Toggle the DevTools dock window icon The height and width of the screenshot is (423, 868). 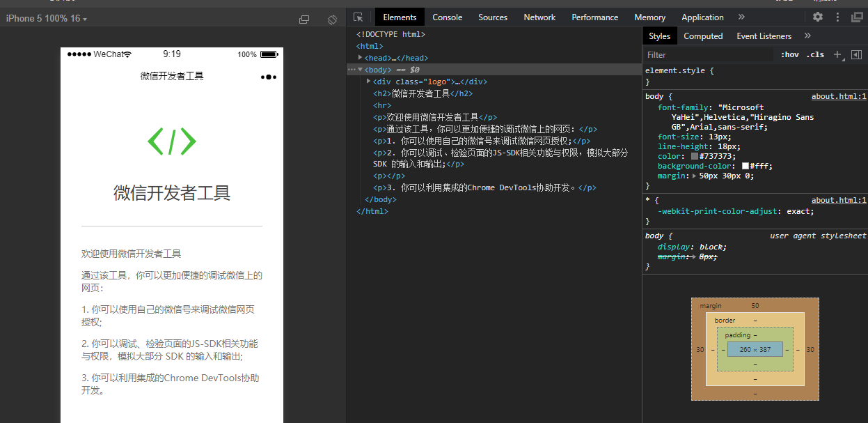pos(857,17)
